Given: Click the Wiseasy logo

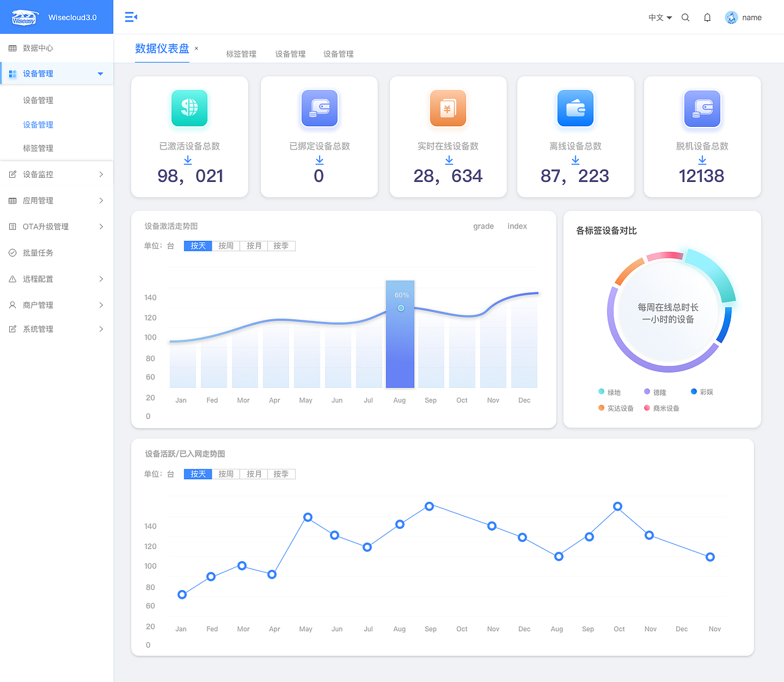Looking at the screenshot, I should [24, 17].
